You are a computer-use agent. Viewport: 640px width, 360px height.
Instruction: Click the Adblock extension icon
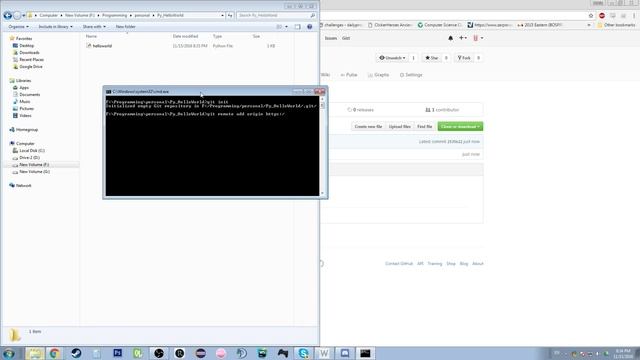(602, 16)
